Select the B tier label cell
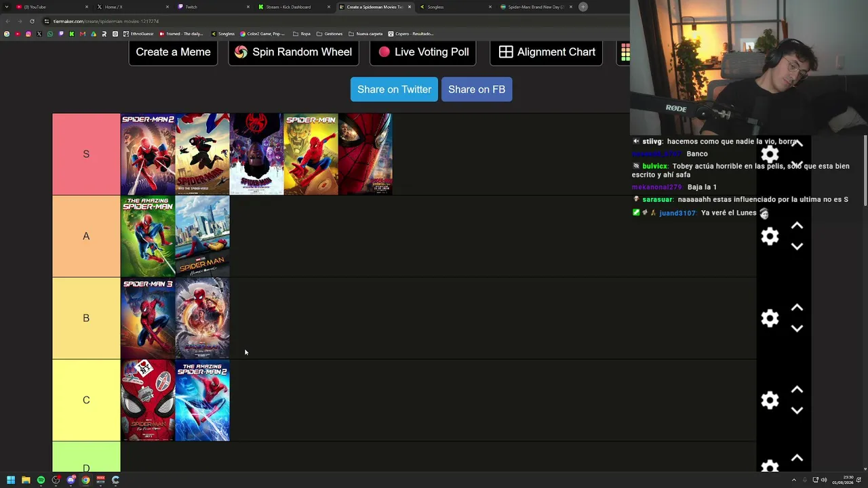Viewport: 868px width, 488px height. (86, 319)
